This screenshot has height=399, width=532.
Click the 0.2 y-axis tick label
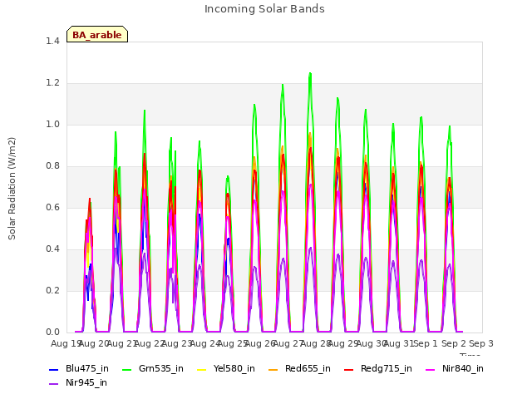click(x=52, y=290)
